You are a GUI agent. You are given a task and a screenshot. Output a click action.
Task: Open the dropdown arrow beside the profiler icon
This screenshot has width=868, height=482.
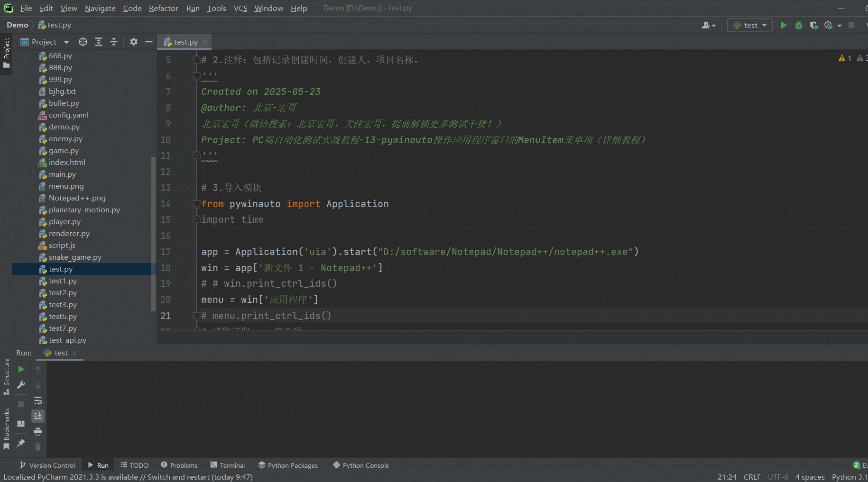[x=840, y=26]
